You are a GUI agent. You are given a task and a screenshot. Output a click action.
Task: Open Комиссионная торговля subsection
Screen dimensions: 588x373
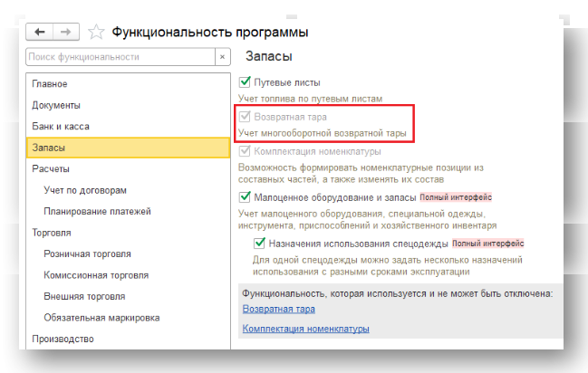click(x=128, y=275)
